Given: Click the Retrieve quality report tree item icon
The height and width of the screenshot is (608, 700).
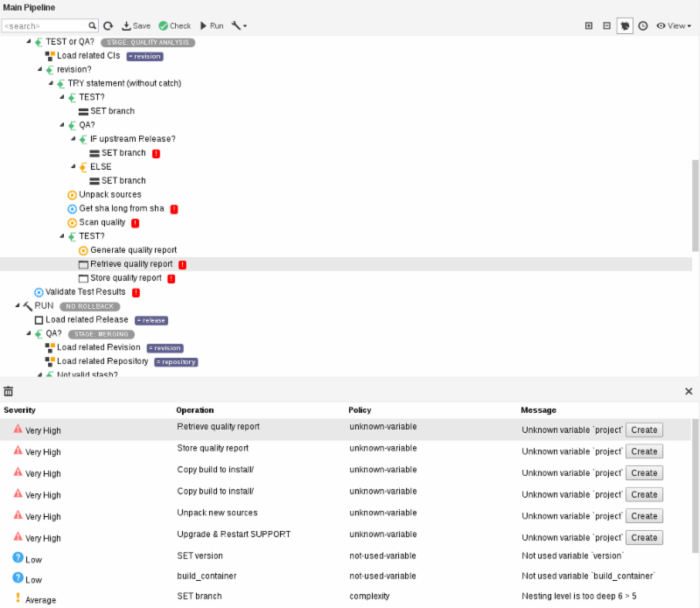Looking at the screenshot, I should tap(83, 264).
